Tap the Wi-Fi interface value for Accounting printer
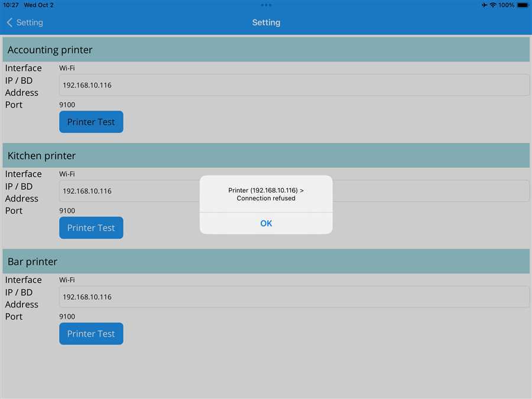Image resolution: width=532 pixels, height=399 pixels. [x=67, y=68]
